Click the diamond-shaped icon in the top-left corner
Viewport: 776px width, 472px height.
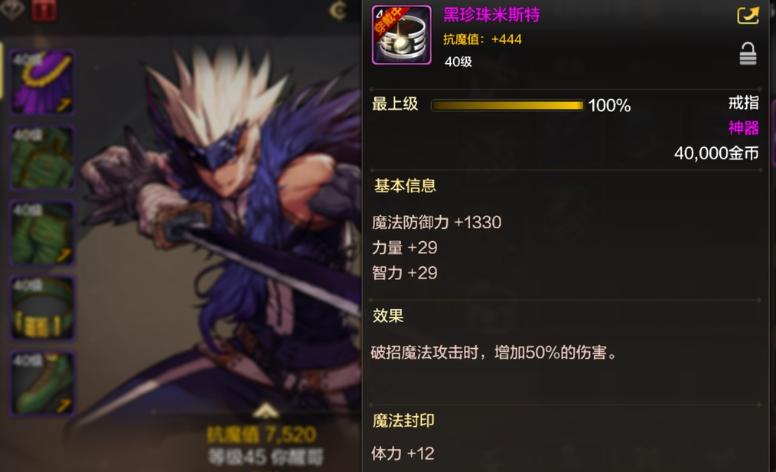click(12, 9)
